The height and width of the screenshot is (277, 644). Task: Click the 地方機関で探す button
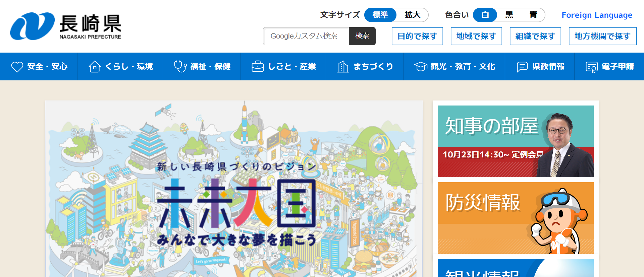[x=603, y=36]
